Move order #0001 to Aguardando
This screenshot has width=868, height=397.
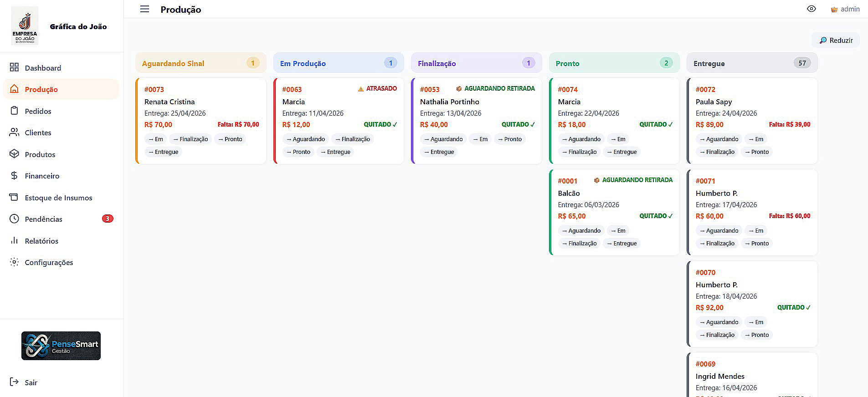[x=581, y=230]
